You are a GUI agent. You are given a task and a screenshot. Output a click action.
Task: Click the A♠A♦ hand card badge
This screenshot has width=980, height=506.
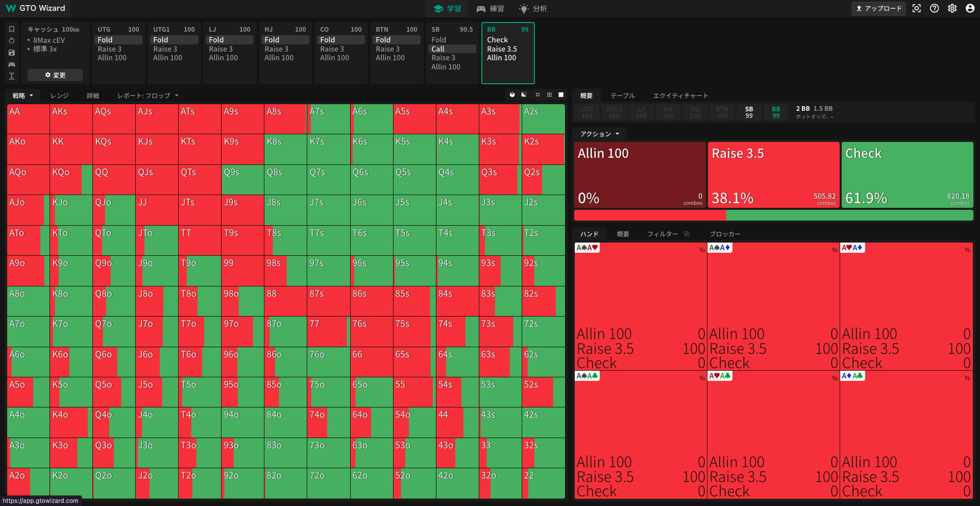[x=720, y=248]
